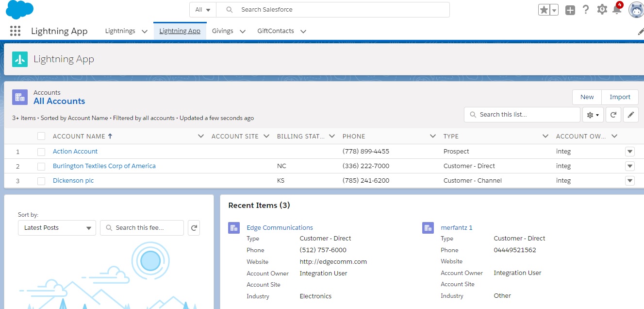Click the profile avatar icon
The image size is (644, 309).
click(636, 9)
